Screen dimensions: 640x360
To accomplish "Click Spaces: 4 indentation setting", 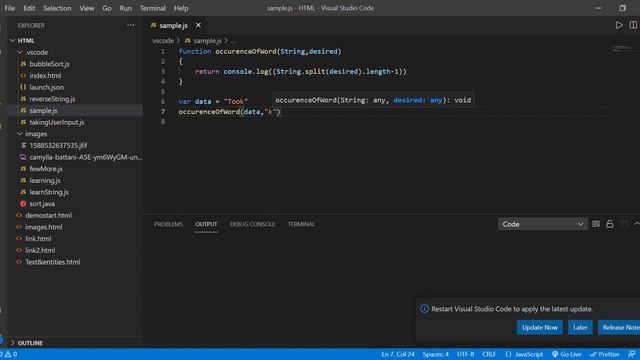I will click(436, 354).
